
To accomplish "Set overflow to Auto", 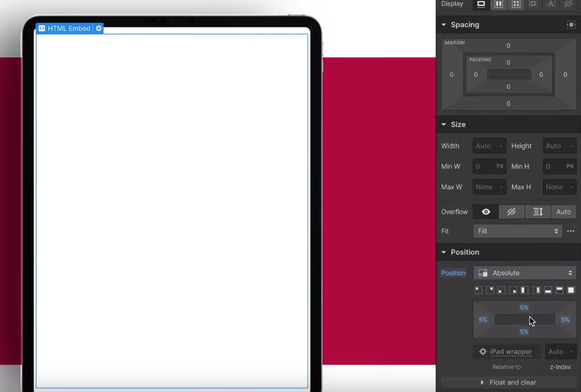I will [563, 212].
